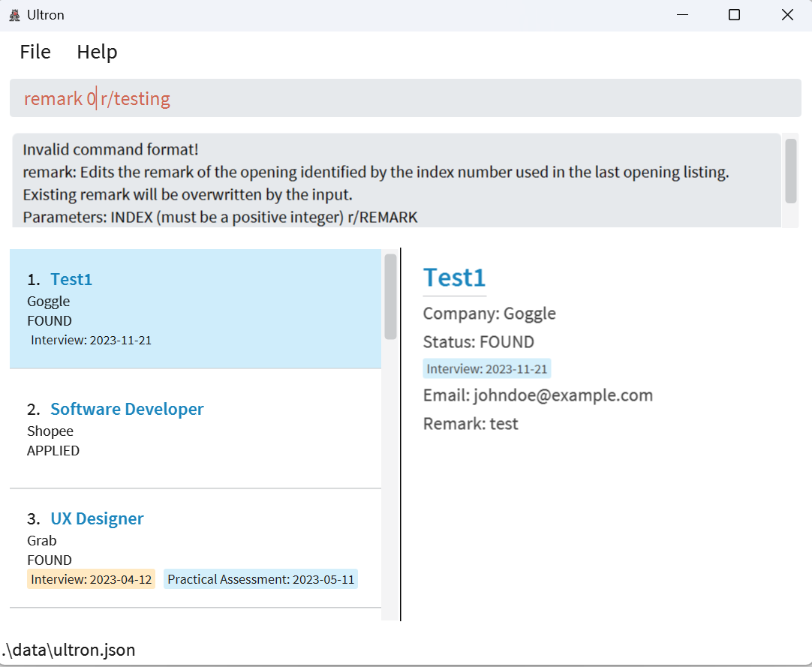Click the Test1 heading in details panel
Viewport: 812px width, 667px height.
(x=454, y=278)
